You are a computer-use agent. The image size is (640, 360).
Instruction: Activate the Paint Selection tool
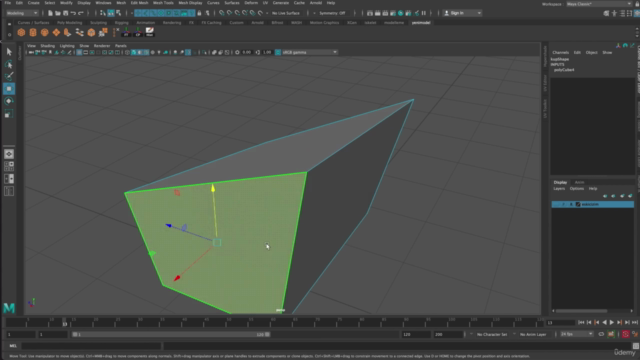pos(9,76)
